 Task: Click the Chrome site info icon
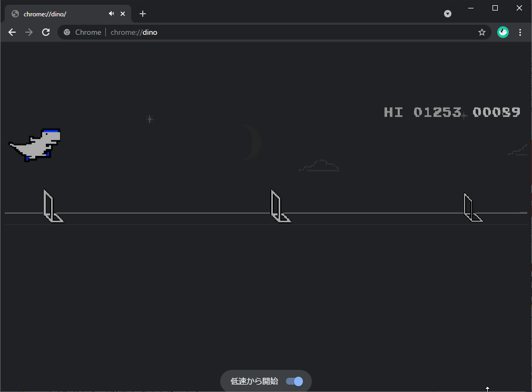pos(67,32)
